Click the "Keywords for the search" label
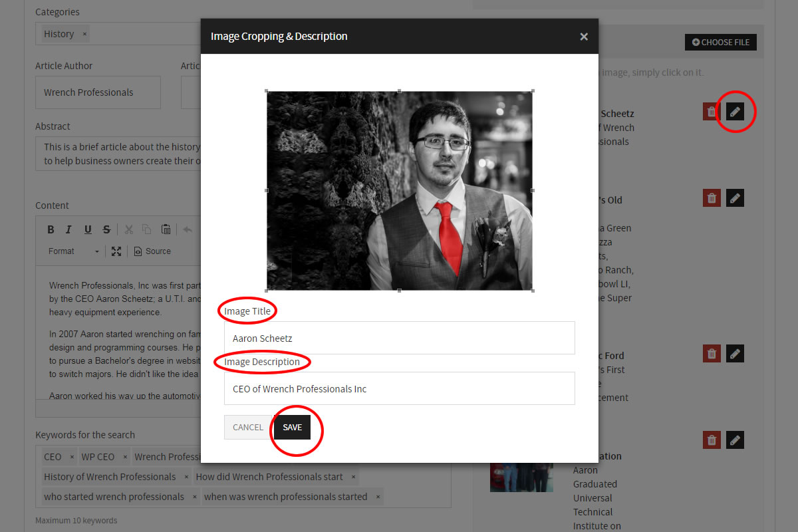The image size is (798, 532). 85,435
